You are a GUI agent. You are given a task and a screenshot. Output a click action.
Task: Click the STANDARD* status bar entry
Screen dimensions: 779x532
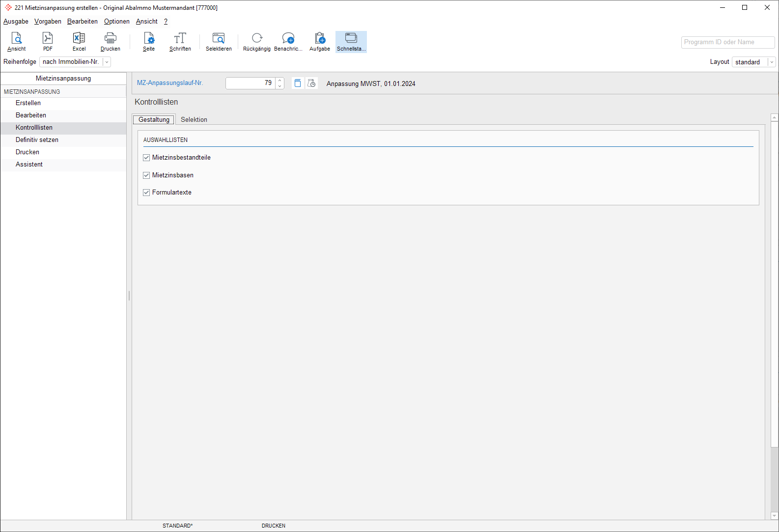(x=178, y=526)
